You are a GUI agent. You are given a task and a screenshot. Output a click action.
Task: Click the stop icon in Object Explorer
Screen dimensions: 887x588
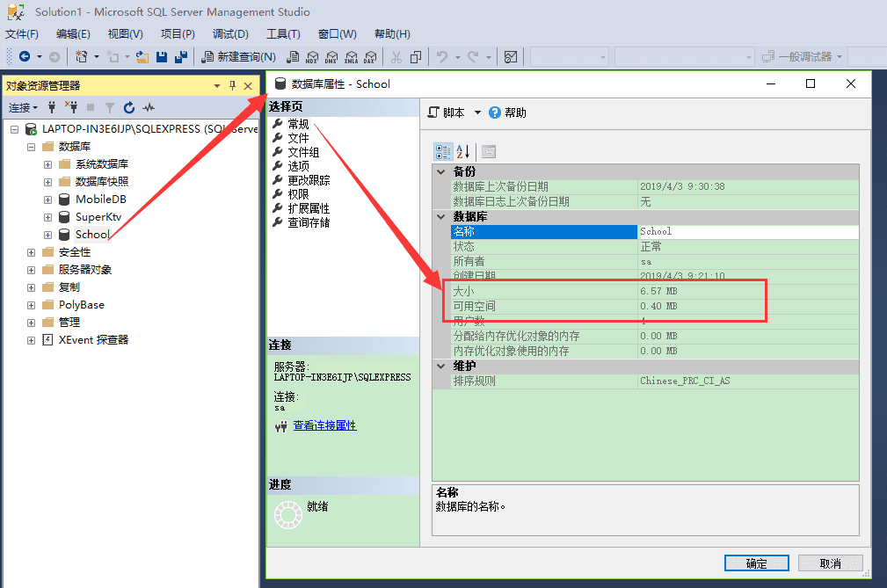point(91,107)
